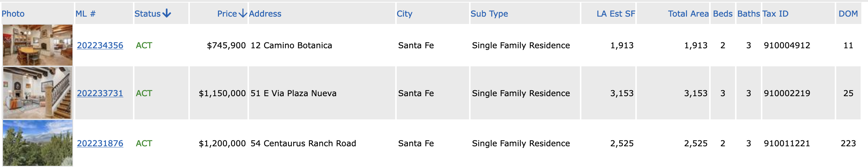View 51 E Via Plaza Nueva photo

coord(38,93)
